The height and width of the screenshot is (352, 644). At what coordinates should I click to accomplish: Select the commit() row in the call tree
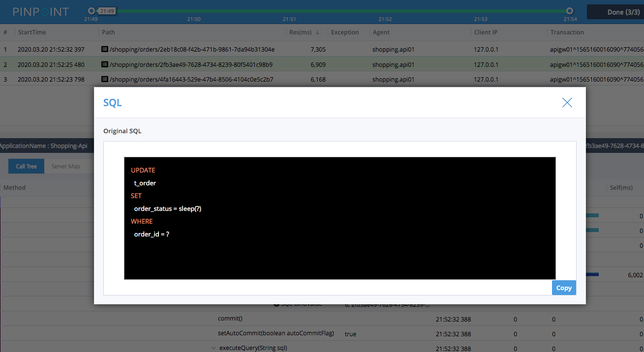(230, 319)
